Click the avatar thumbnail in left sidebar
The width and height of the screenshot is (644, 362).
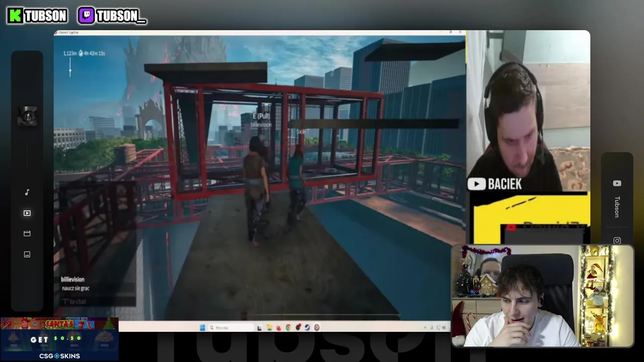(x=27, y=116)
